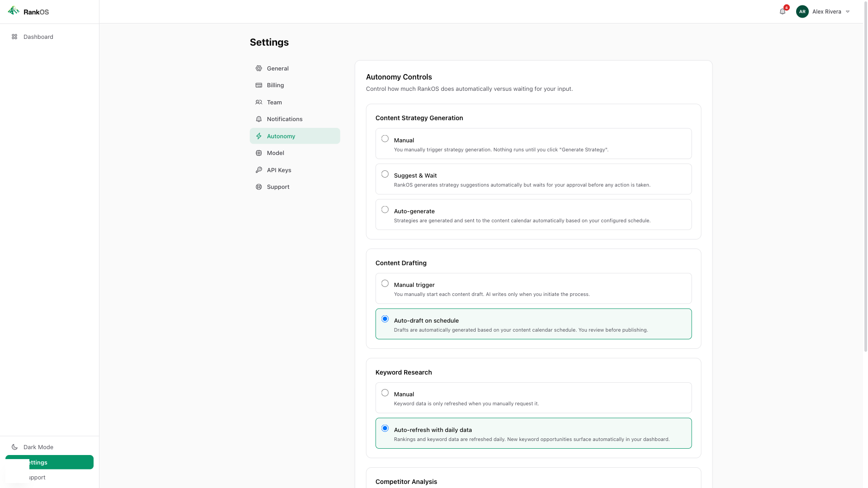
Task: Select the Billing settings icon
Action: coord(258,85)
